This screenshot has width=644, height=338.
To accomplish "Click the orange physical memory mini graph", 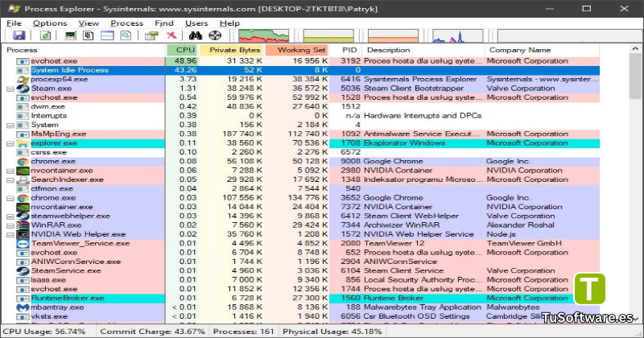I will coord(393,35).
